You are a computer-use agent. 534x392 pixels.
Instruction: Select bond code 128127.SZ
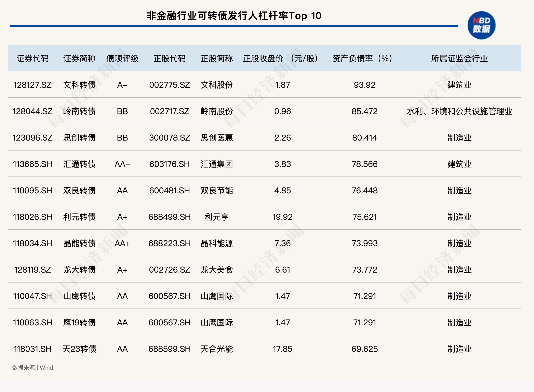click(x=32, y=85)
